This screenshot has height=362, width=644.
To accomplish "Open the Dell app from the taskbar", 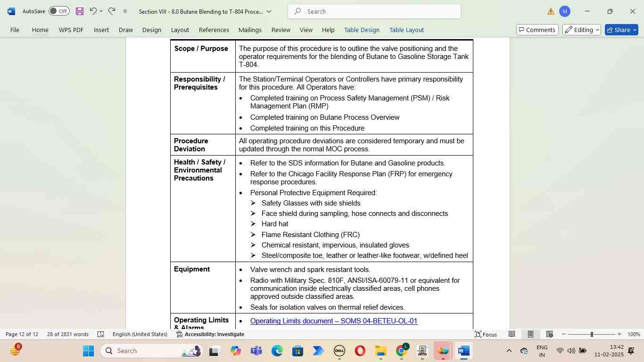I will click(339, 351).
